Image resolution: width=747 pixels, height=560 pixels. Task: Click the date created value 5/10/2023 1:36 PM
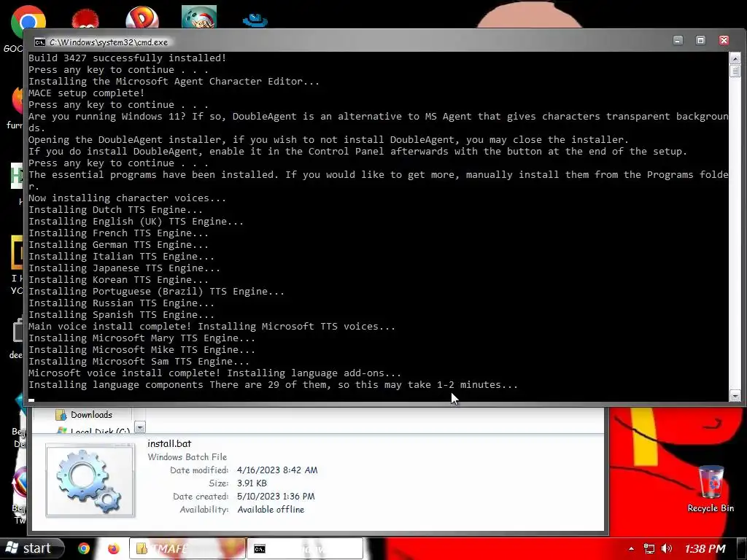[276, 496]
